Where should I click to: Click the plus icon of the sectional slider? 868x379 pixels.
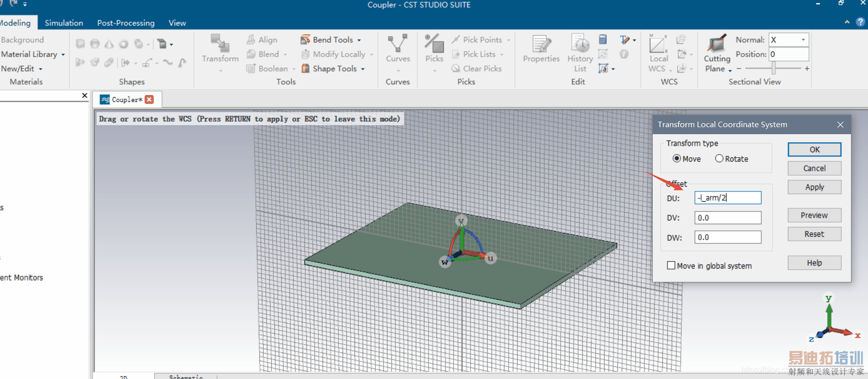(x=807, y=68)
